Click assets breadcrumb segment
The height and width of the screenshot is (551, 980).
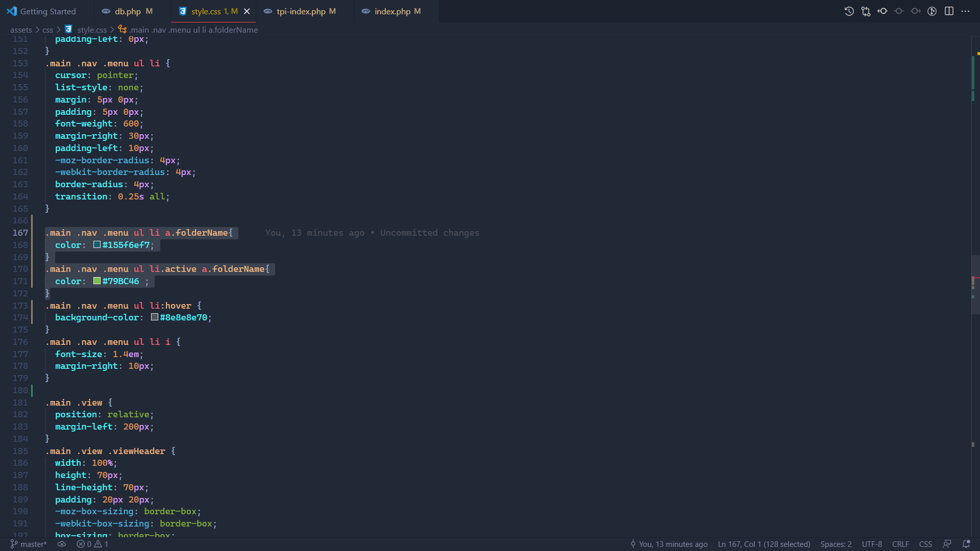click(x=21, y=30)
